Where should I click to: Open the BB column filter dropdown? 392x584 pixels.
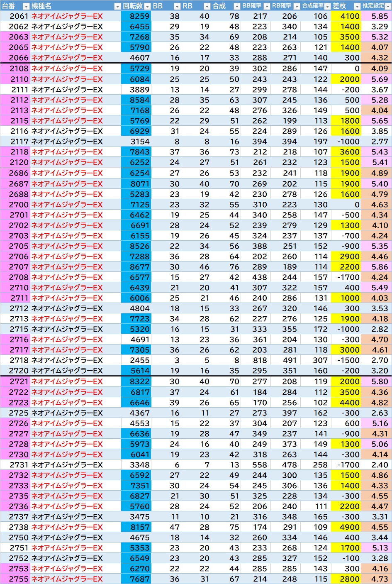(177, 6)
